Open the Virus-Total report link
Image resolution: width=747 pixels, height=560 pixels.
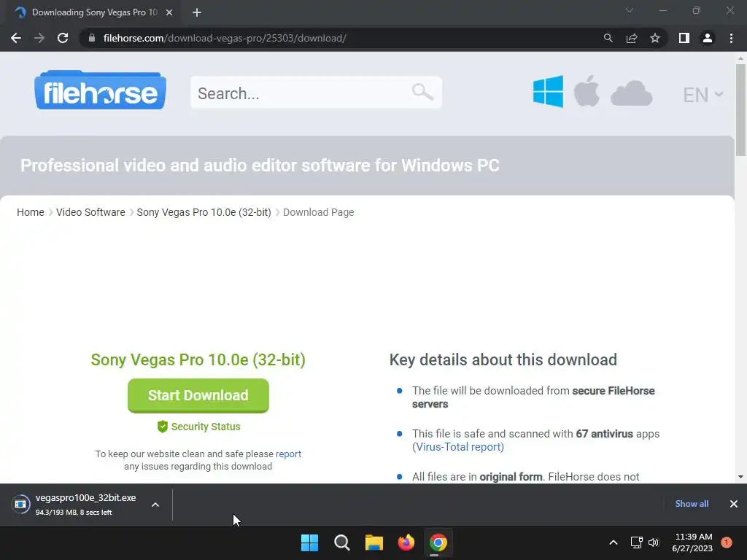tap(458, 447)
